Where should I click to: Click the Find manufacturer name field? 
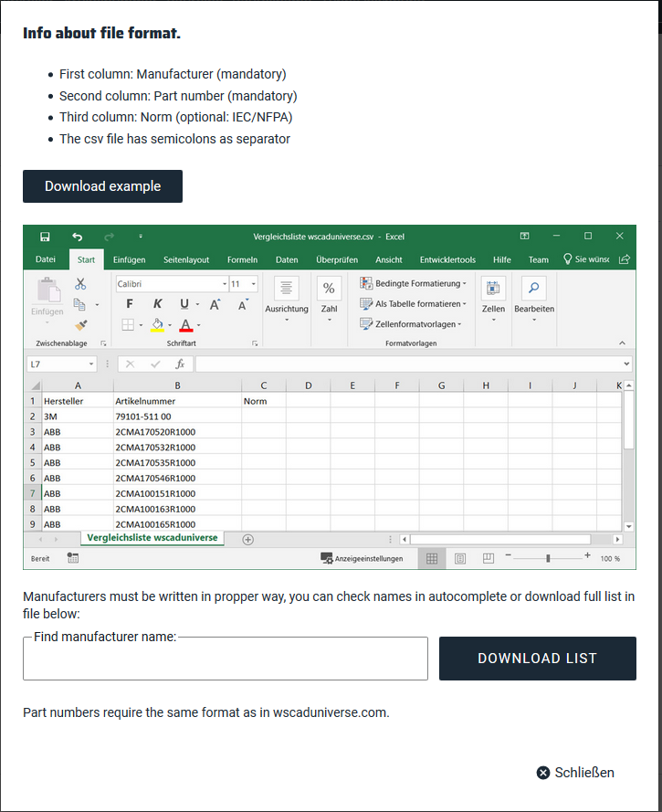pyautogui.click(x=226, y=659)
